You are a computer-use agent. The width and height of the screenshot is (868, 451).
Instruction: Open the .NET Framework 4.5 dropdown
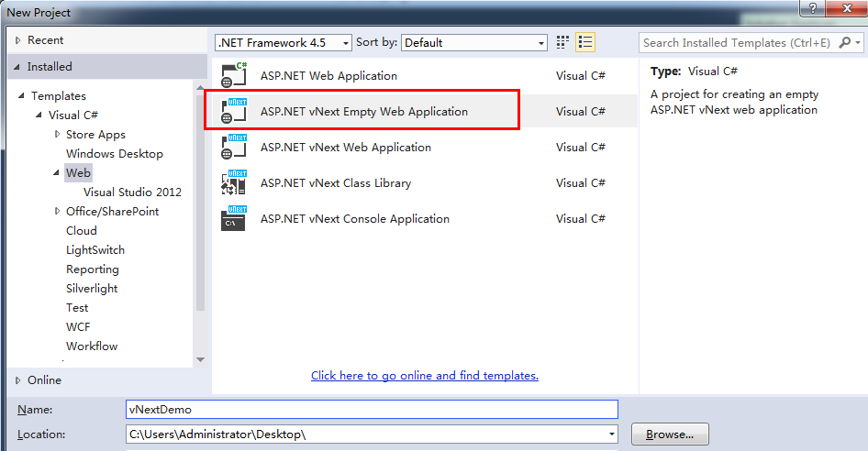coord(284,42)
